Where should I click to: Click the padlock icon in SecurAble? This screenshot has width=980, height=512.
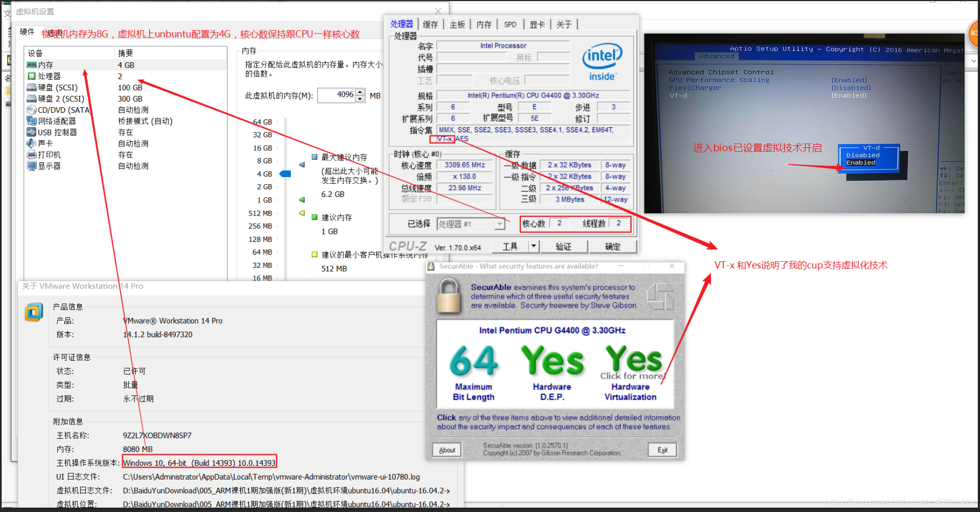pos(449,295)
